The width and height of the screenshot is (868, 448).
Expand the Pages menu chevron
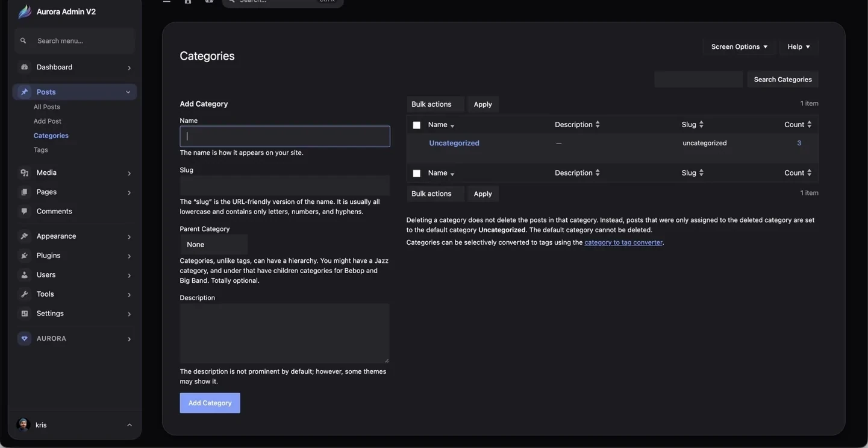click(x=129, y=192)
